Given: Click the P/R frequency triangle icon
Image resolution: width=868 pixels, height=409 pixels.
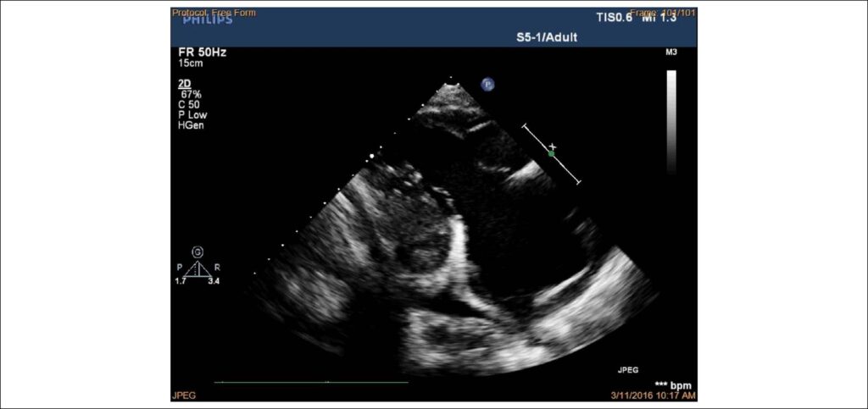Looking at the screenshot, I should (x=198, y=268).
